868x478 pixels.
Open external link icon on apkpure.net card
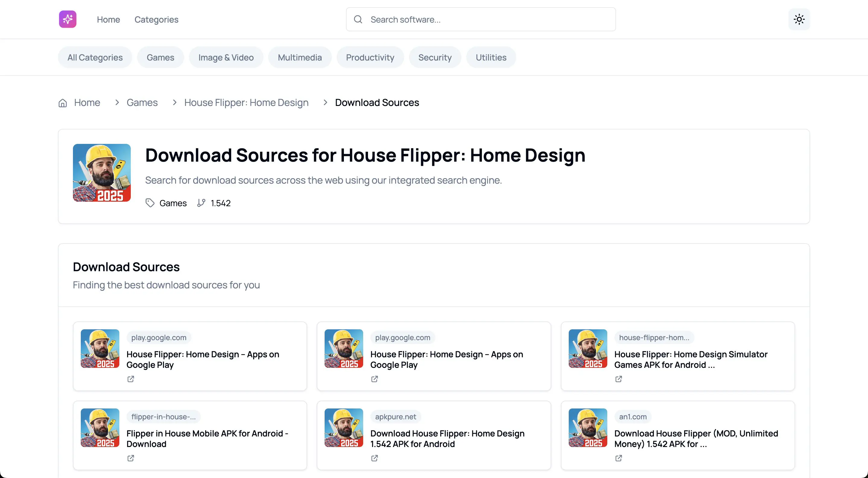[374, 458]
